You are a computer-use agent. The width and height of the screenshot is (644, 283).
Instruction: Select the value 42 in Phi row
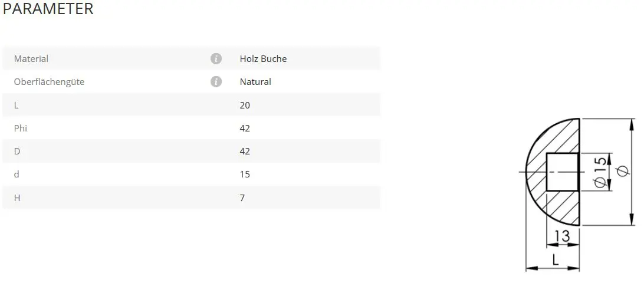245,128
